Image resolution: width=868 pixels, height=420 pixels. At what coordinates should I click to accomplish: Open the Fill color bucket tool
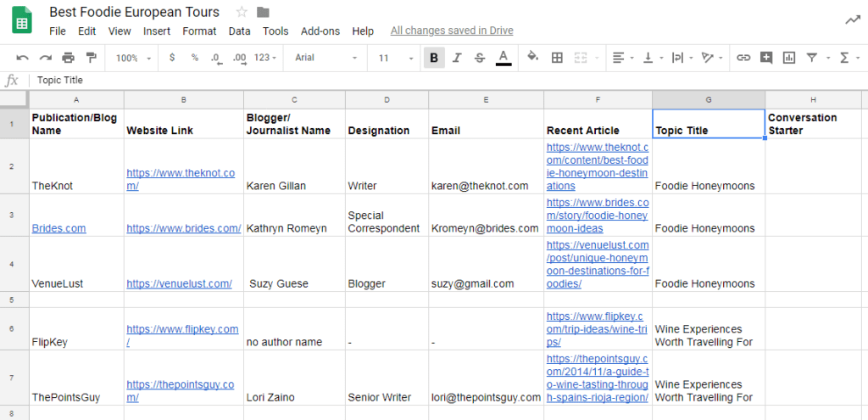coord(532,58)
